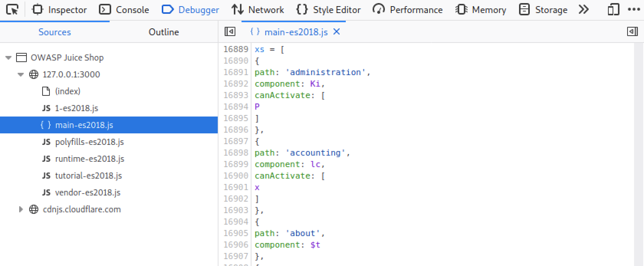This screenshot has height=266, width=644.
Task: Collapse the sources pane
Action: [x=230, y=32]
